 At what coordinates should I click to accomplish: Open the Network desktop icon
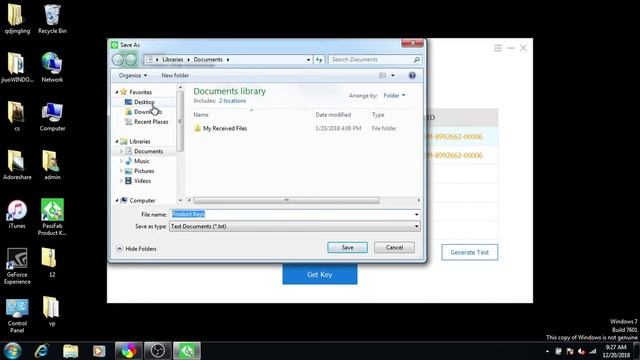(x=52, y=67)
